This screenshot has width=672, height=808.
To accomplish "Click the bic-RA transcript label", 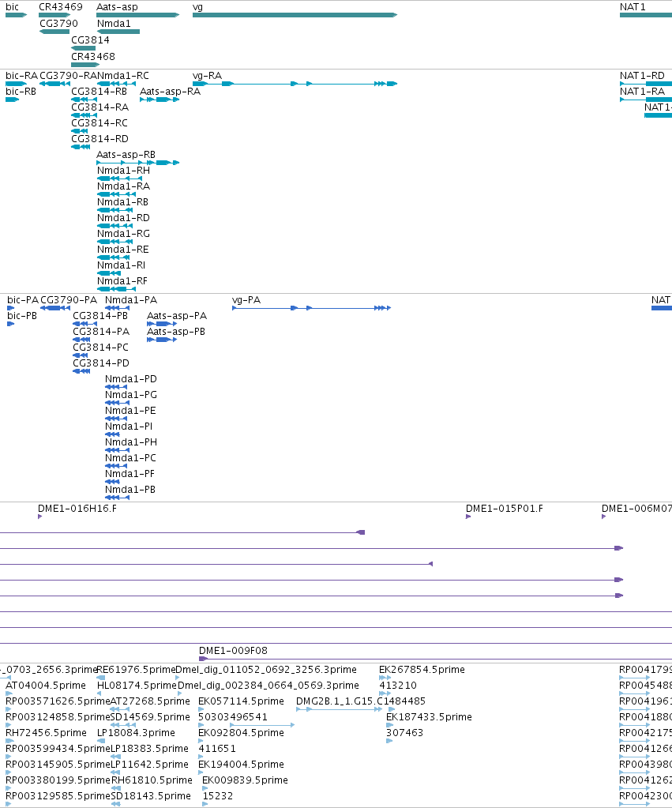I will pos(21,76).
